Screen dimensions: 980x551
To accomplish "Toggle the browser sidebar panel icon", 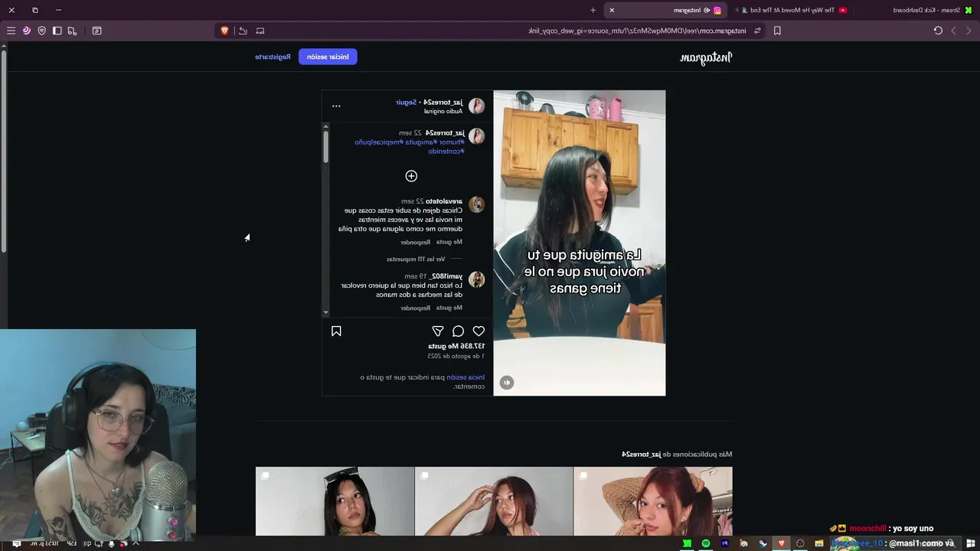I will click(x=57, y=31).
